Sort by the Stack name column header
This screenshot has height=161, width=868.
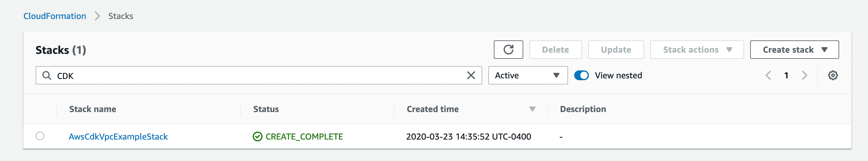pos(93,109)
